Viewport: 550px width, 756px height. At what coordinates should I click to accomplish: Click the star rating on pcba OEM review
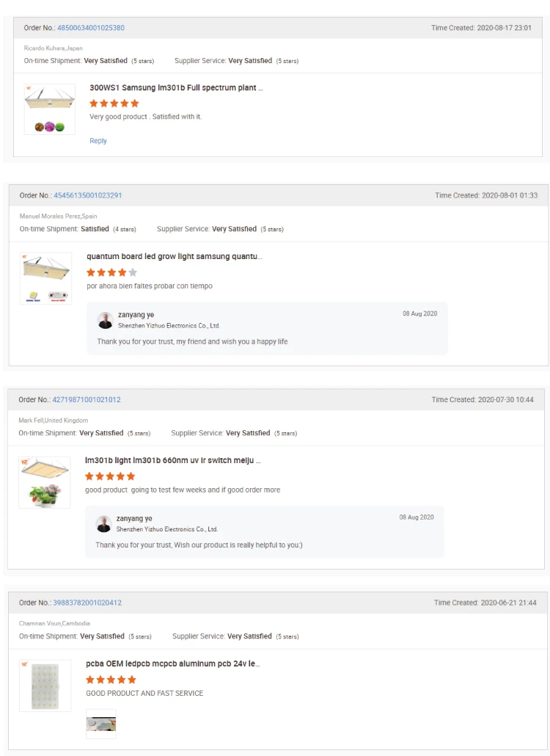click(111, 680)
